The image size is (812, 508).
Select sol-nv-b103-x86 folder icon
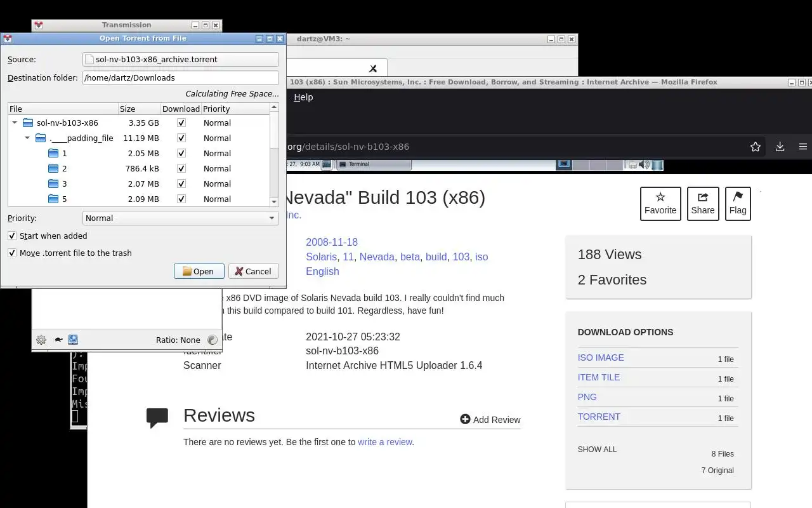(27, 123)
